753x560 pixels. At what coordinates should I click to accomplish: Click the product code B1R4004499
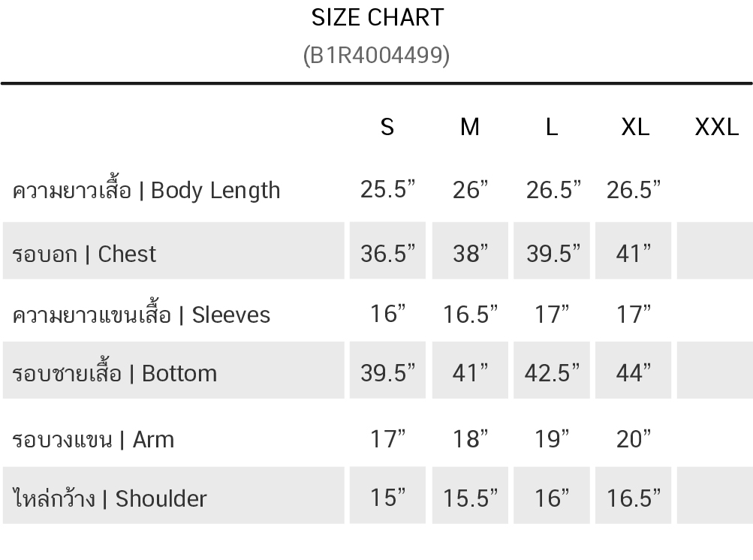377,56
